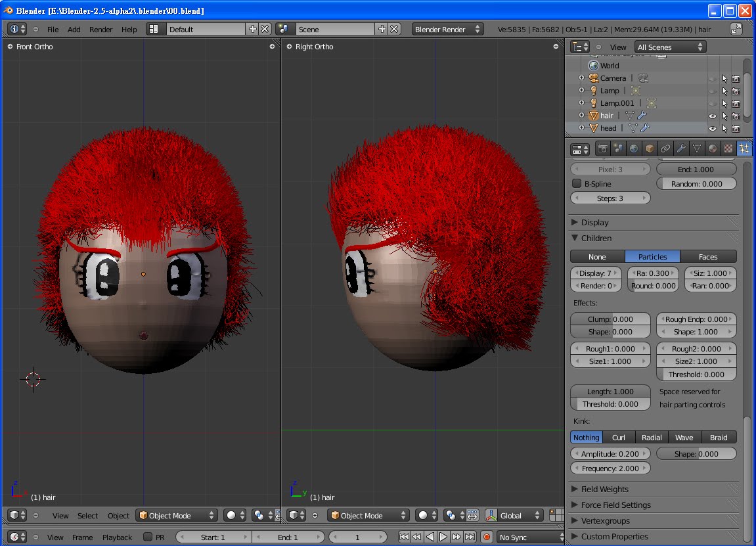Image resolution: width=756 pixels, height=546 pixels.
Task: Open the File menu
Action: (x=53, y=30)
